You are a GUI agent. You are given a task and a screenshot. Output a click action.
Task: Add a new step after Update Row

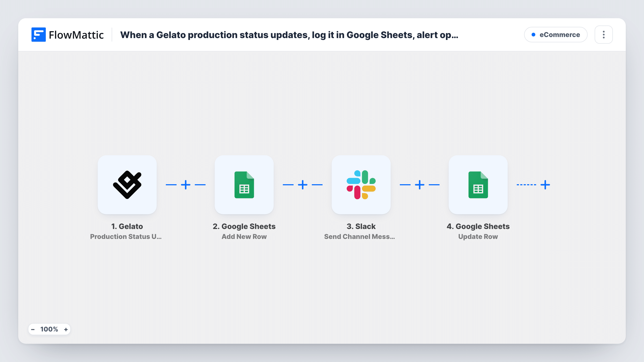(x=545, y=185)
